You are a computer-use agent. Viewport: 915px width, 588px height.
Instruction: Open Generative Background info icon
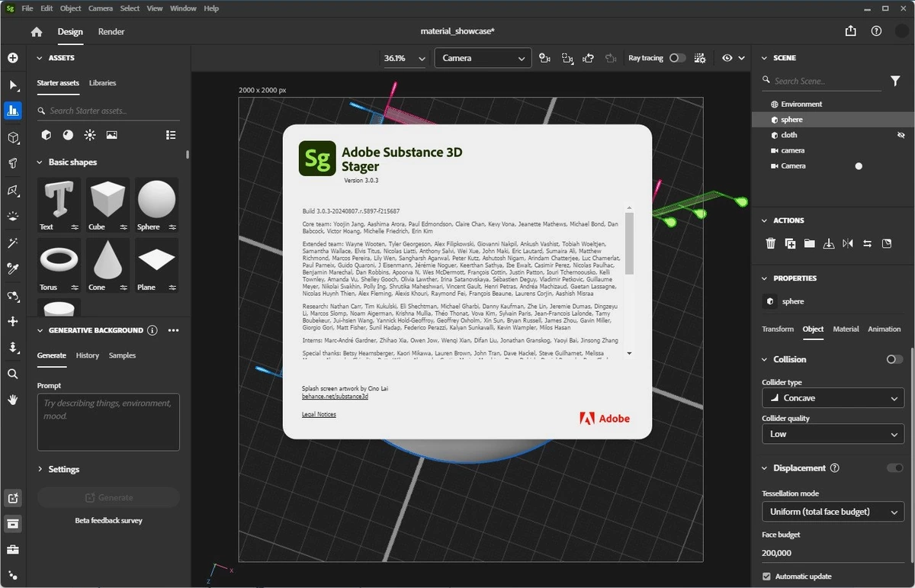click(152, 330)
